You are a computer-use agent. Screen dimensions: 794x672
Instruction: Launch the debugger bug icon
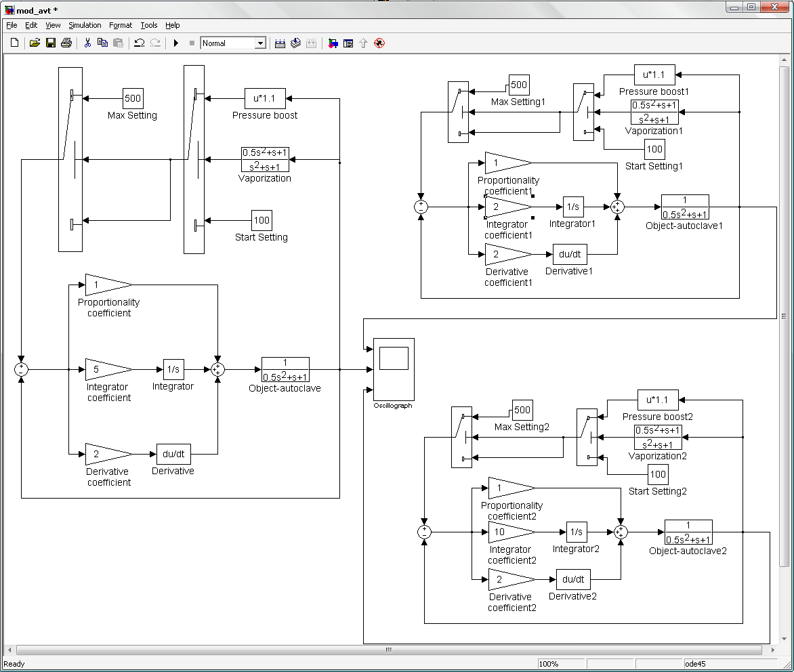coord(379,43)
